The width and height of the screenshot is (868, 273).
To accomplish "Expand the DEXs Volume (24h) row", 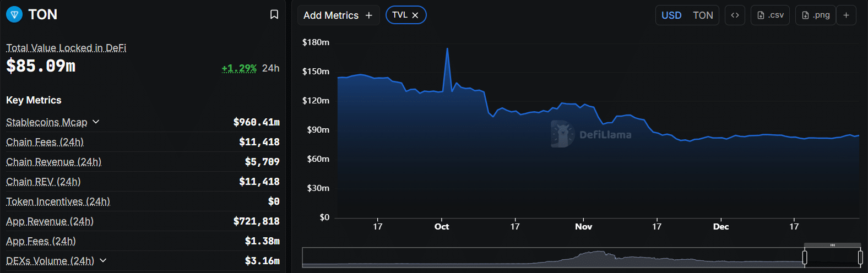I will (103, 260).
